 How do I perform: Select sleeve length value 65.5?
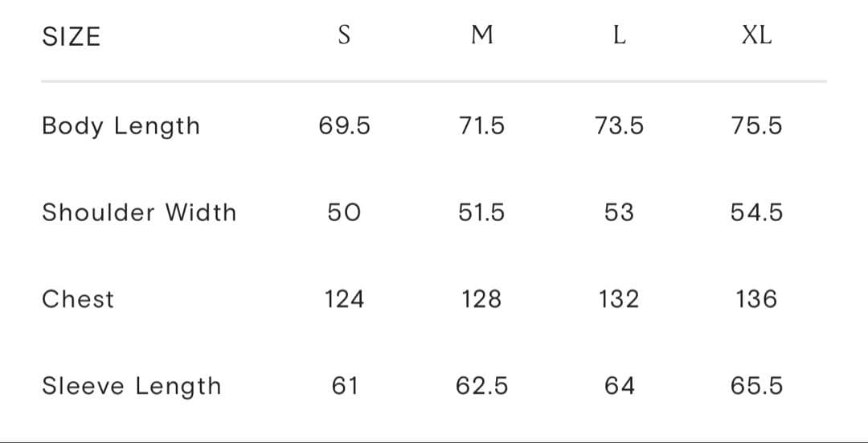click(757, 386)
